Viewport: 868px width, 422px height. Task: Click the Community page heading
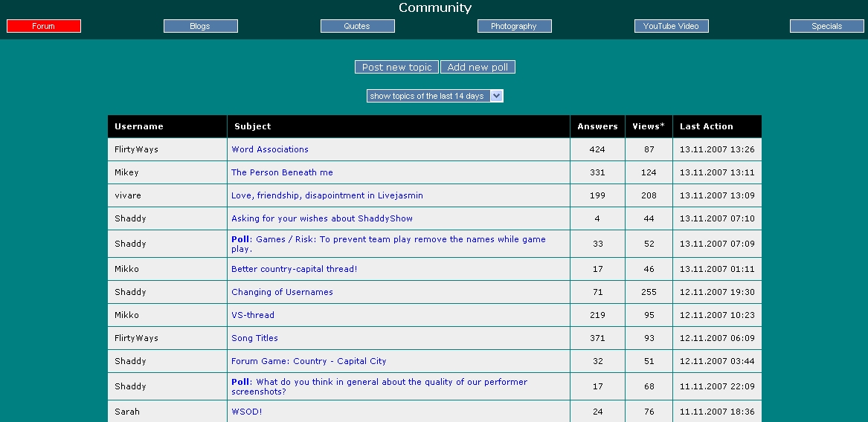pyautogui.click(x=435, y=7)
